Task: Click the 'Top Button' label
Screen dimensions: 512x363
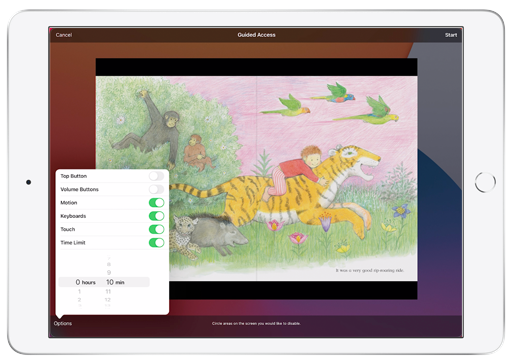Action: 73,176
